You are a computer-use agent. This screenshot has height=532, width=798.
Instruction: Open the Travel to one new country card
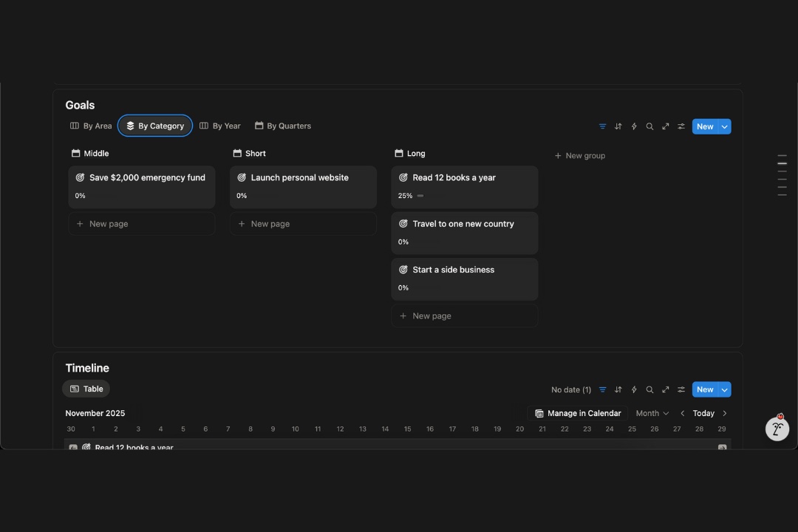coord(463,224)
